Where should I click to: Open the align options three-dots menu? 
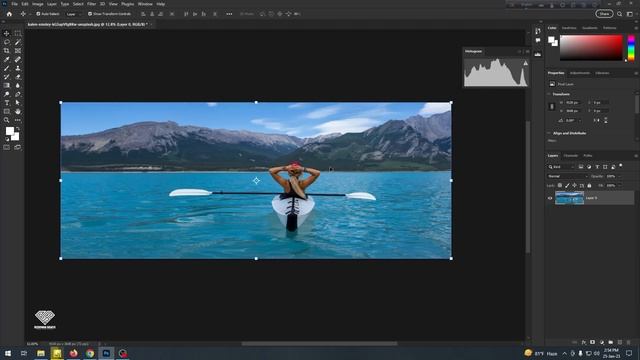pos(229,14)
